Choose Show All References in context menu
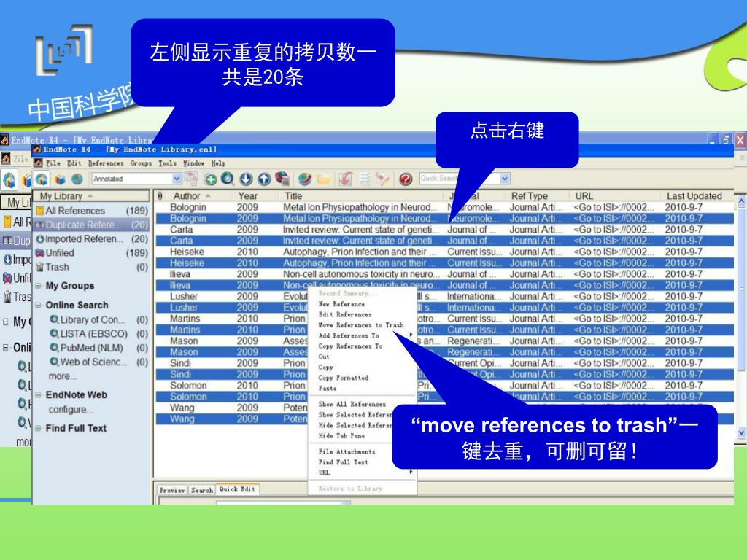The height and width of the screenshot is (560, 747). (x=352, y=404)
